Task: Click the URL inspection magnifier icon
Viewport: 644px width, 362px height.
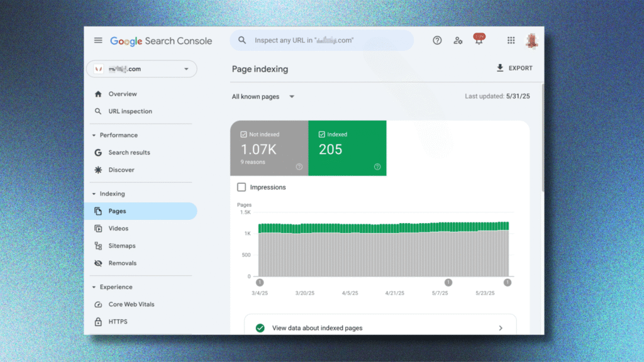Action: (x=97, y=111)
